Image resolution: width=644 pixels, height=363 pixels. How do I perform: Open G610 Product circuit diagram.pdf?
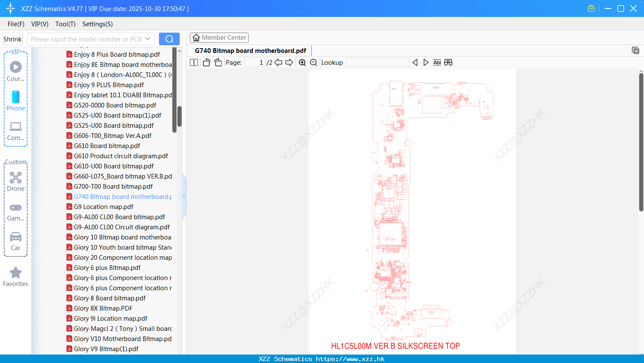(x=117, y=156)
